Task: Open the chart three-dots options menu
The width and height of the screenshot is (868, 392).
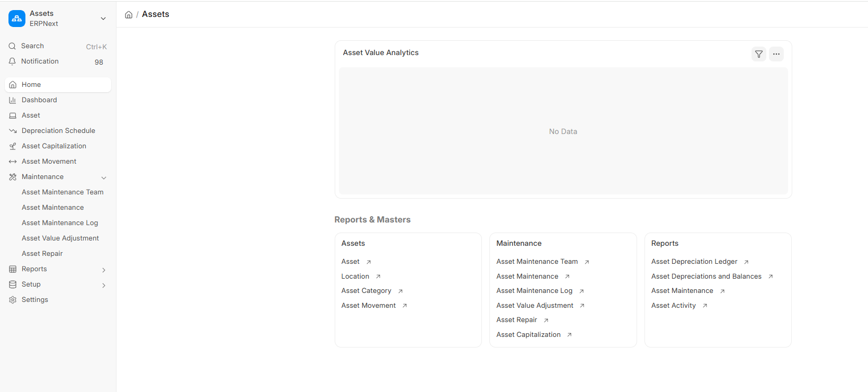Action: tap(776, 54)
